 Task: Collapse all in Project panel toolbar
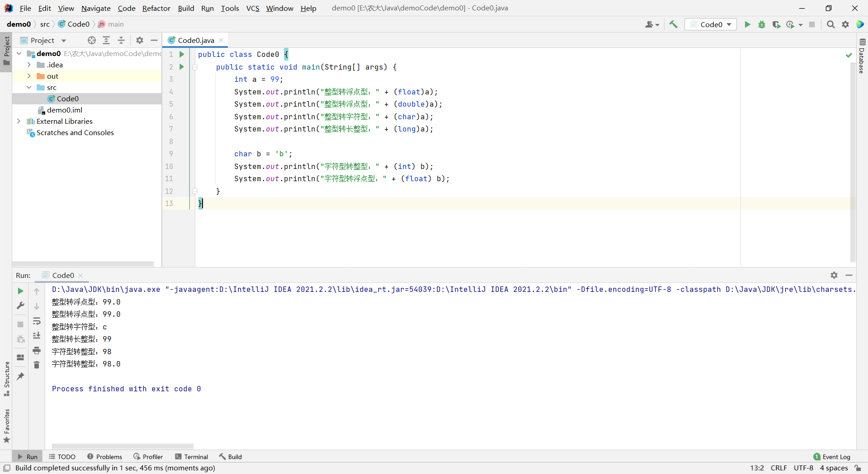coord(121,40)
